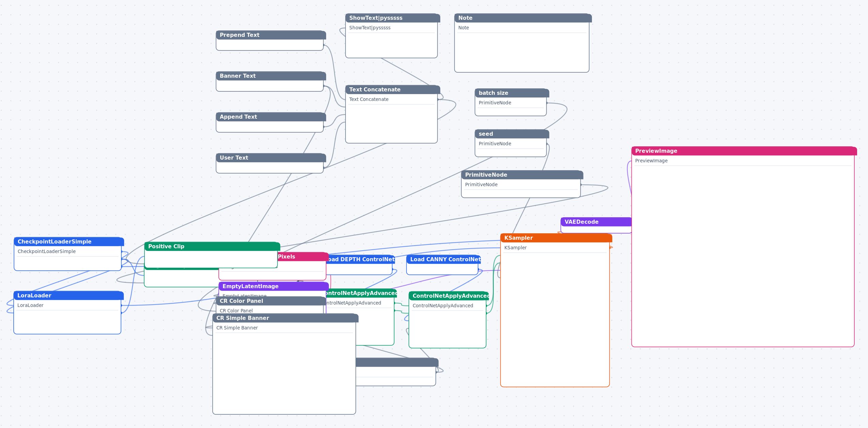
Task: Click the 'Text Concatenate' body label
Action: [x=369, y=99]
